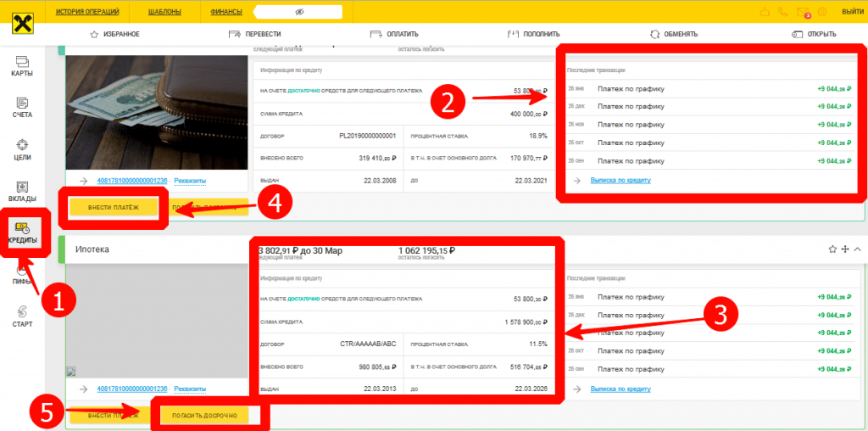The image size is (868, 431).
Task: Toggle the hide-balance eye switch
Action: coord(298,12)
